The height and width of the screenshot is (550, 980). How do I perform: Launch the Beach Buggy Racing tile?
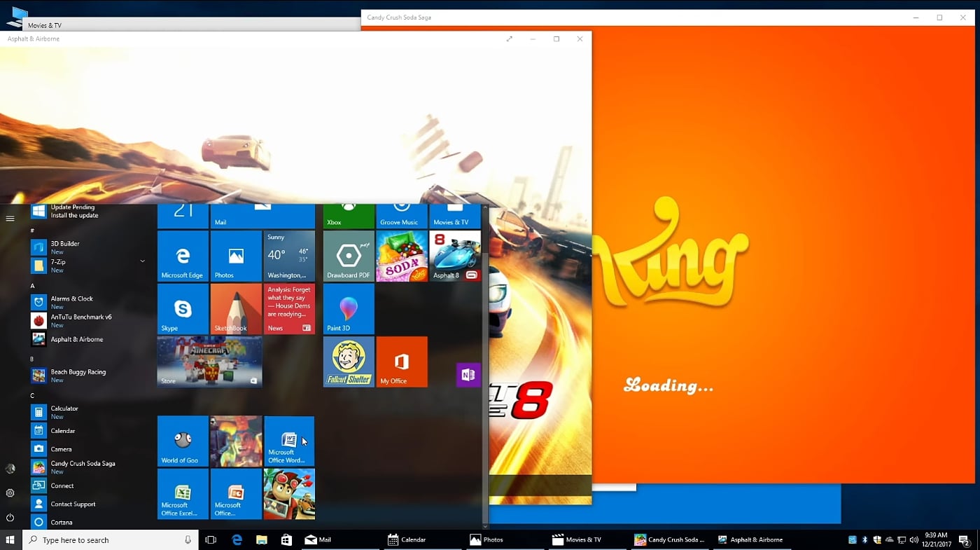(x=289, y=494)
